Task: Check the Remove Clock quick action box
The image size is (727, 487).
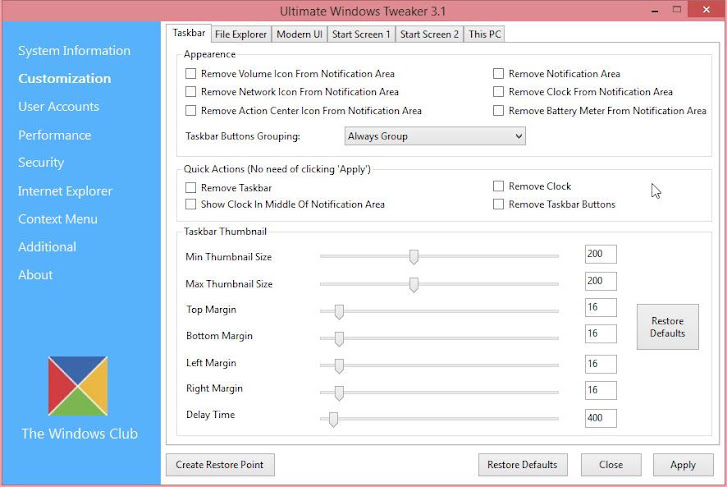Action: point(498,186)
